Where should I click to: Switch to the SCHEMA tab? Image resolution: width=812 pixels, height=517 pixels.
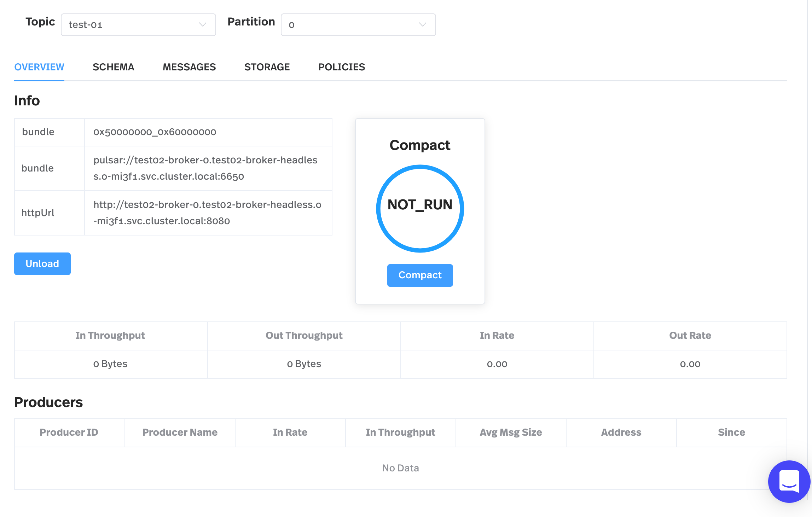point(113,67)
